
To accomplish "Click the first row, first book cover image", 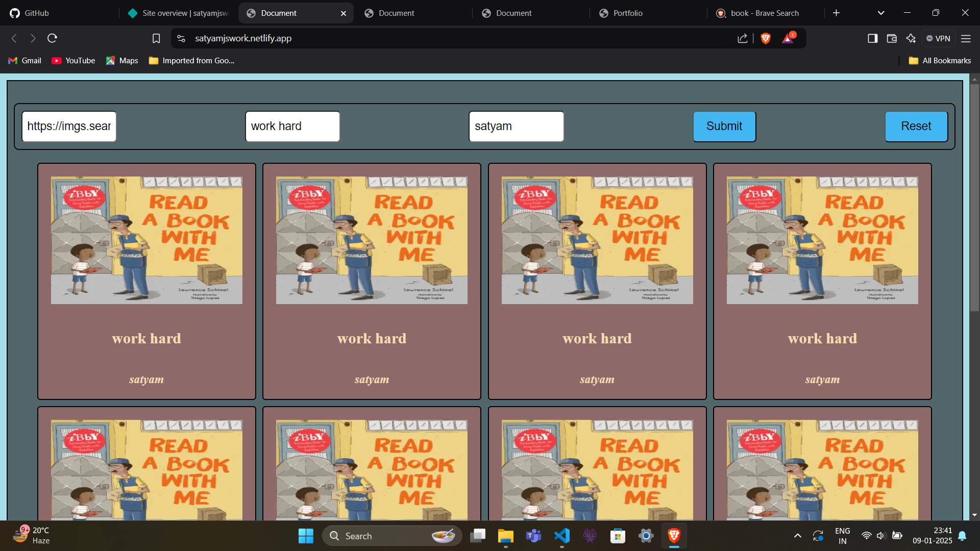I will (146, 240).
